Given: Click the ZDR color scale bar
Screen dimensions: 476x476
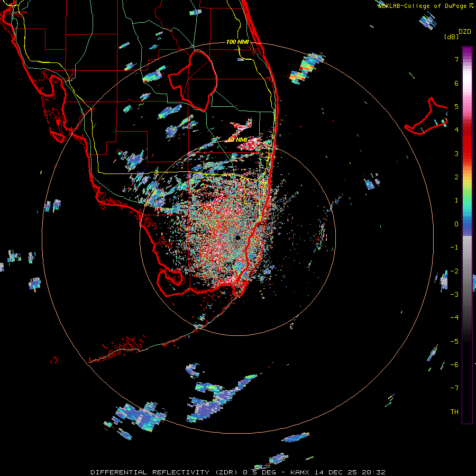Looking at the screenshot, I should pyautogui.click(x=467, y=235).
